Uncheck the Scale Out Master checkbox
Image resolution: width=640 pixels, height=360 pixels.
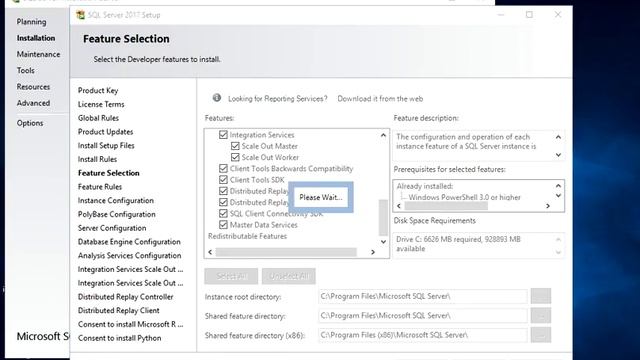[x=235, y=146]
